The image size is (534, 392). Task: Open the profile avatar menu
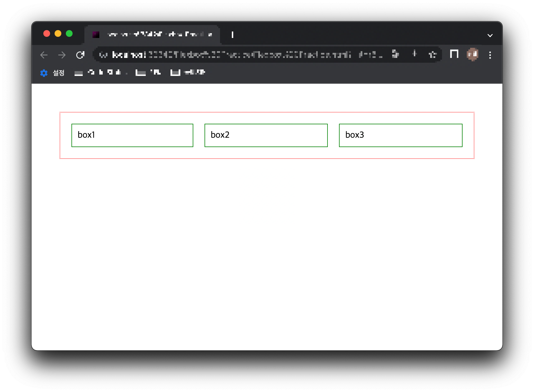(x=472, y=54)
